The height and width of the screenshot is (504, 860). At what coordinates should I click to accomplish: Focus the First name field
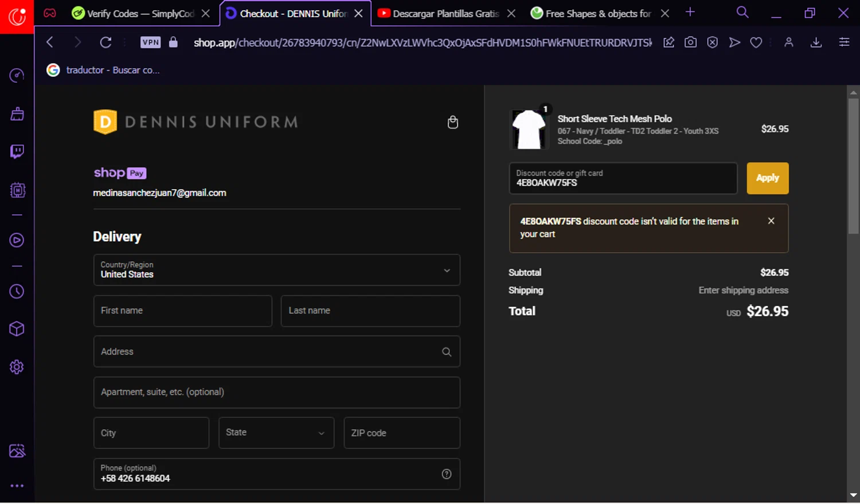click(182, 311)
